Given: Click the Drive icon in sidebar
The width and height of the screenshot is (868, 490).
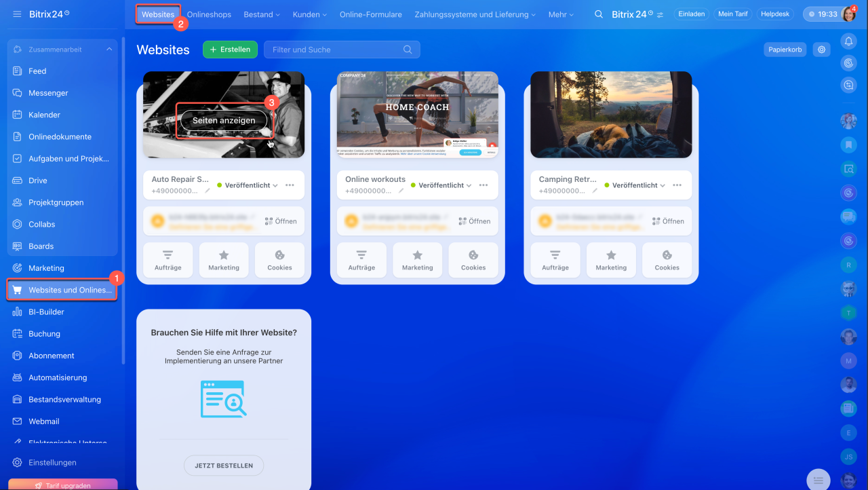Looking at the screenshot, I should coord(18,181).
